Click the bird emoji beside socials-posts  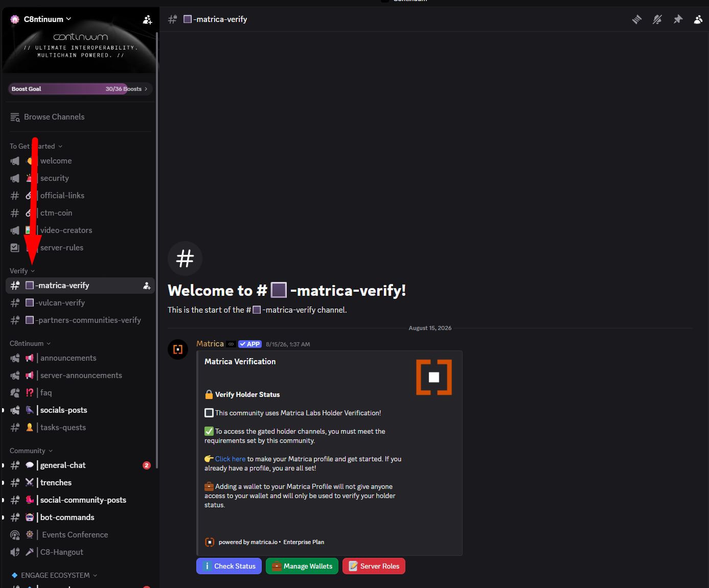click(x=30, y=410)
